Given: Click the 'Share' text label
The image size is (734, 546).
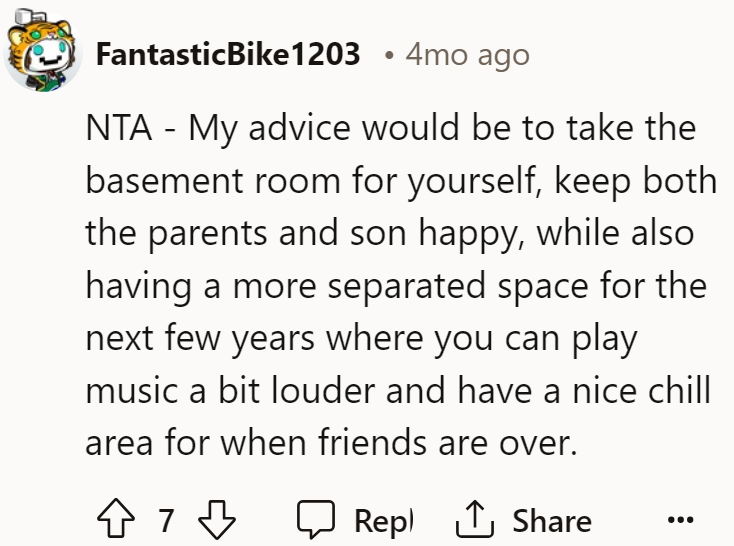Looking at the screenshot, I should click(552, 521).
